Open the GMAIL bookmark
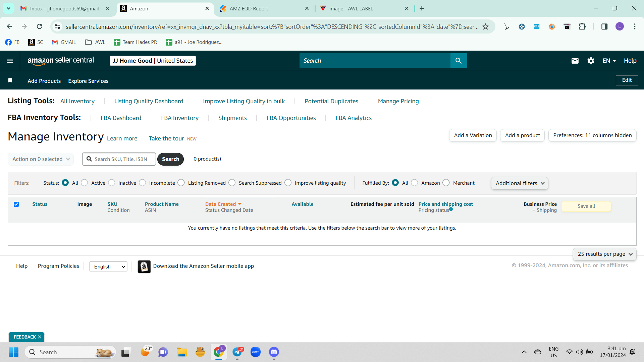This screenshot has width=644, height=362. tap(64, 42)
